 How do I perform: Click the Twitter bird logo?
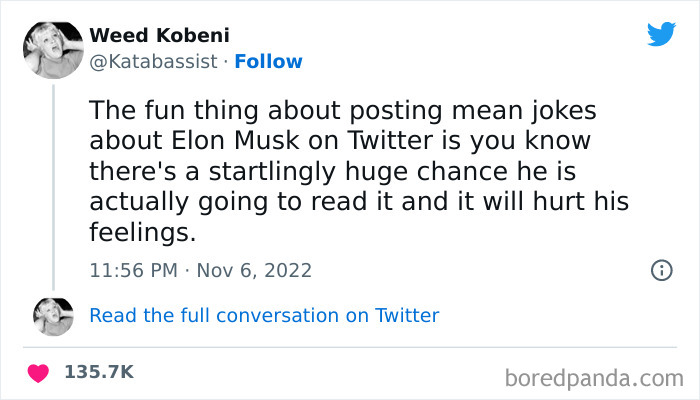pyautogui.click(x=661, y=34)
